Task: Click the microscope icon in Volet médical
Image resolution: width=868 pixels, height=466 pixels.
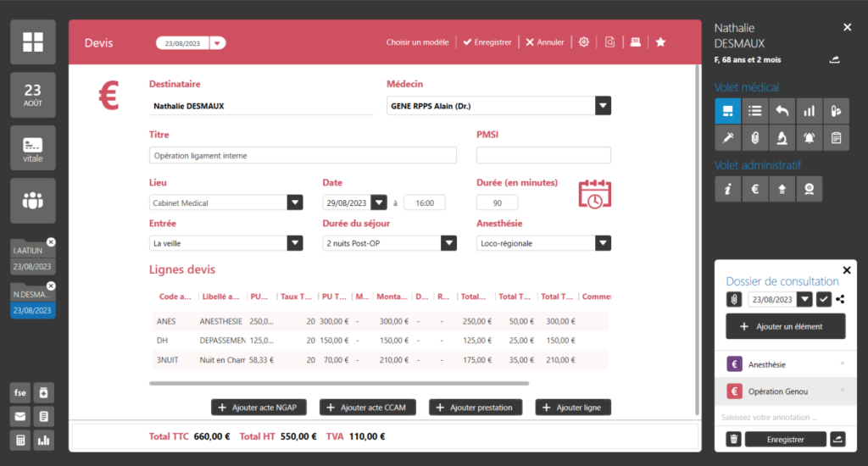Action: coord(782,137)
